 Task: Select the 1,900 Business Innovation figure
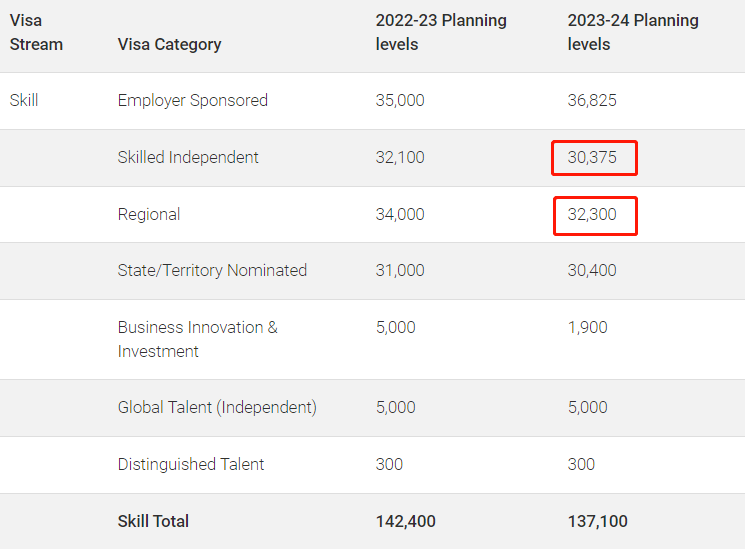tap(587, 327)
